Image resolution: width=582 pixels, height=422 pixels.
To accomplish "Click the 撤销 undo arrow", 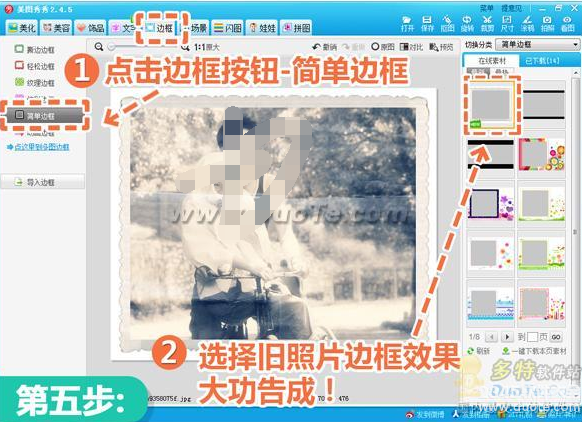I will (316, 47).
